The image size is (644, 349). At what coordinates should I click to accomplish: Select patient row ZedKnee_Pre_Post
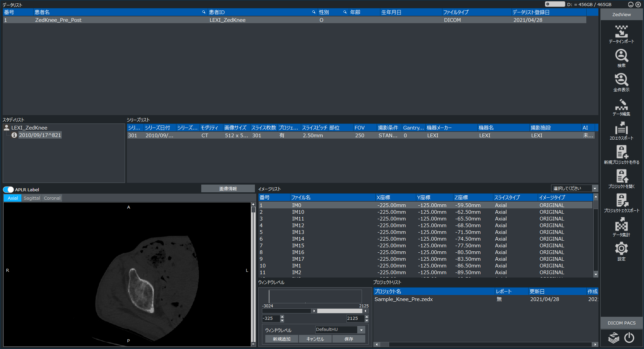[x=294, y=20]
